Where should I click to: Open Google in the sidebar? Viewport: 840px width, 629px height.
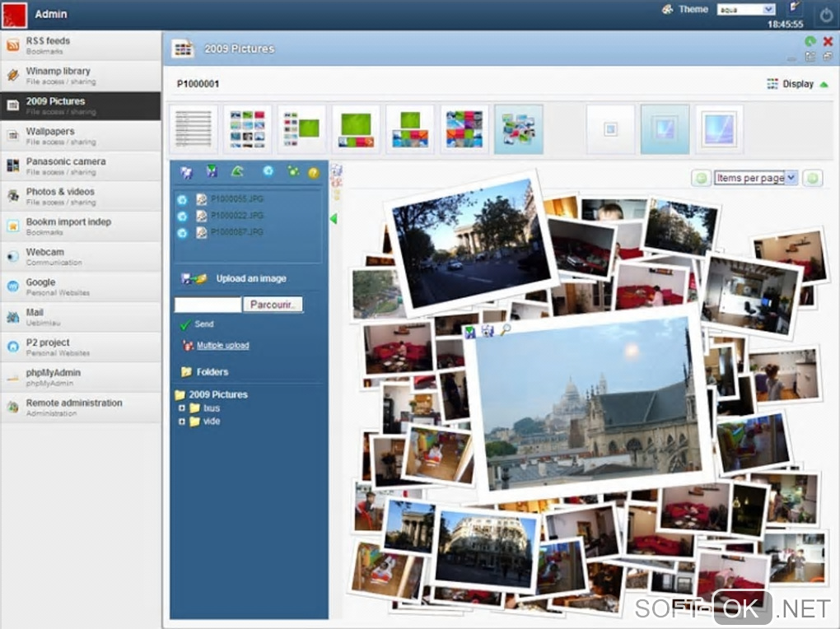tap(81, 287)
